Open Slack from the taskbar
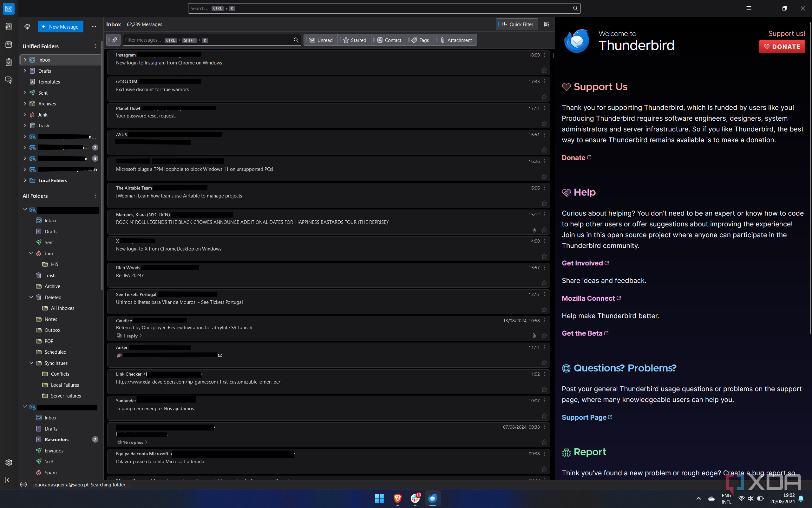The height and width of the screenshot is (508, 812). click(x=416, y=498)
